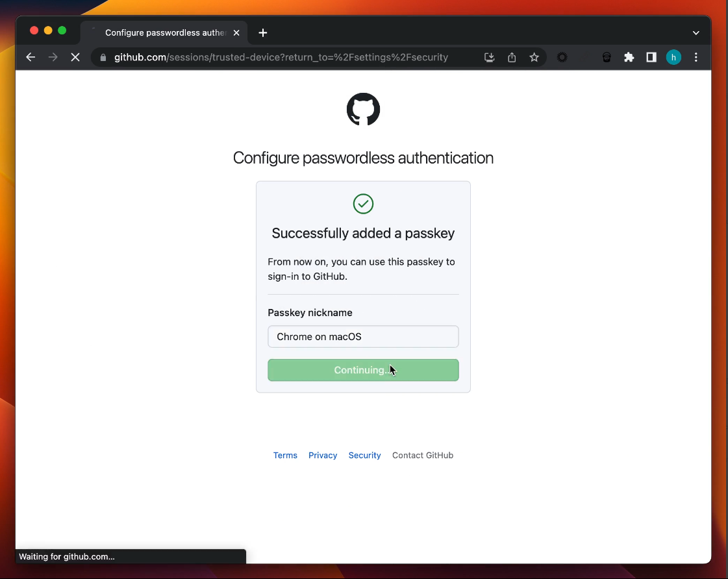The image size is (728, 579).
Task: Click the GitHub Octocat logo
Action: pyautogui.click(x=363, y=109)
